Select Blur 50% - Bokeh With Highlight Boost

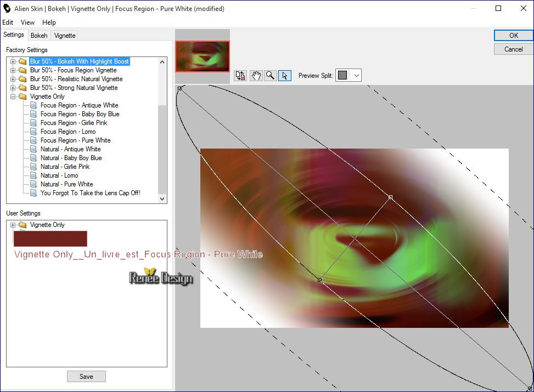click(x=80, y=61)
